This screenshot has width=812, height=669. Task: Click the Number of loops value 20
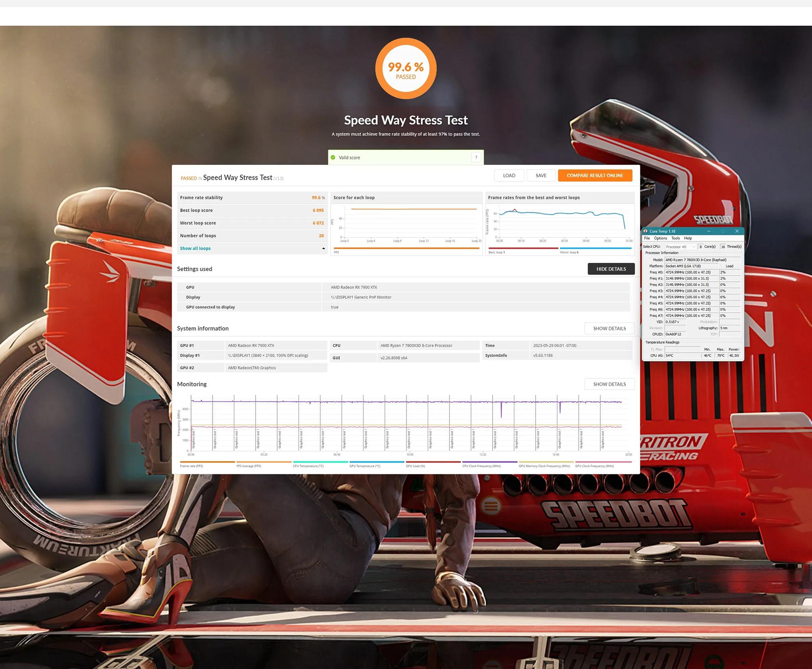321,236
